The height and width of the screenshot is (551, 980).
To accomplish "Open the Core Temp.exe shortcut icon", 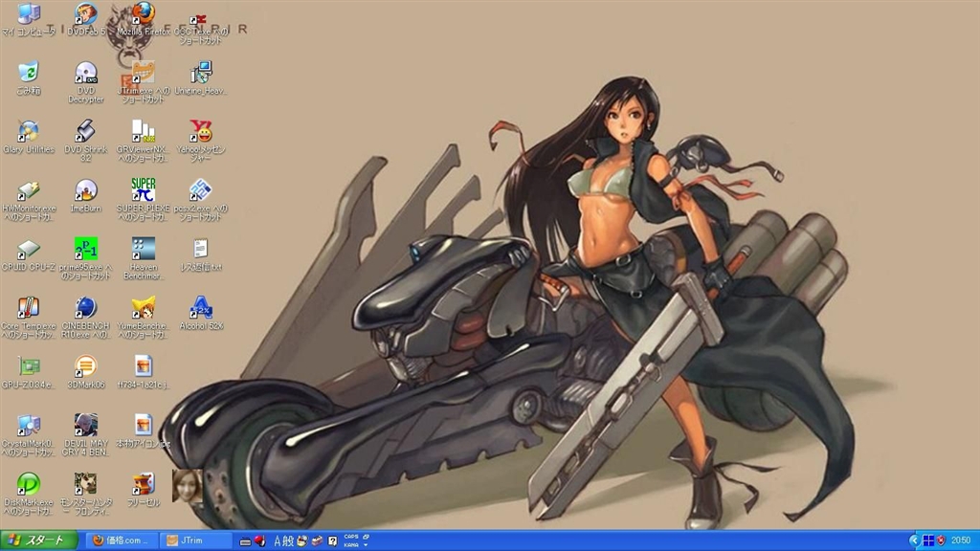I will 28,318.
